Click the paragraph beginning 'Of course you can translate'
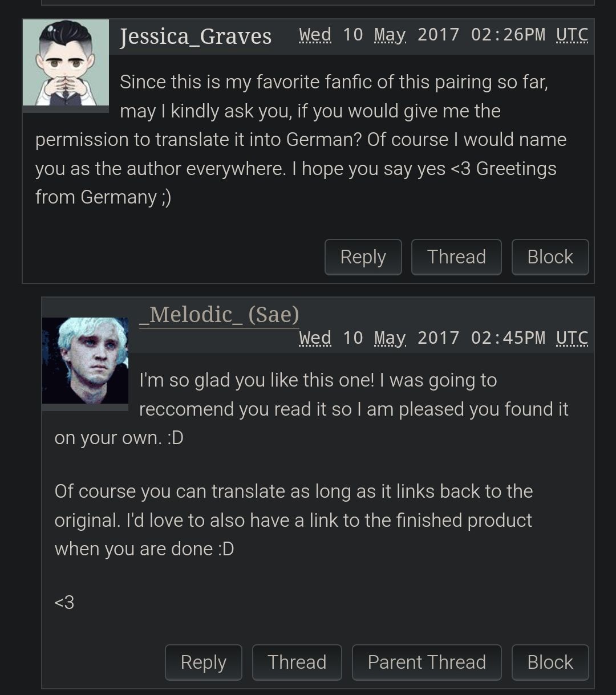 pos(294,520)
